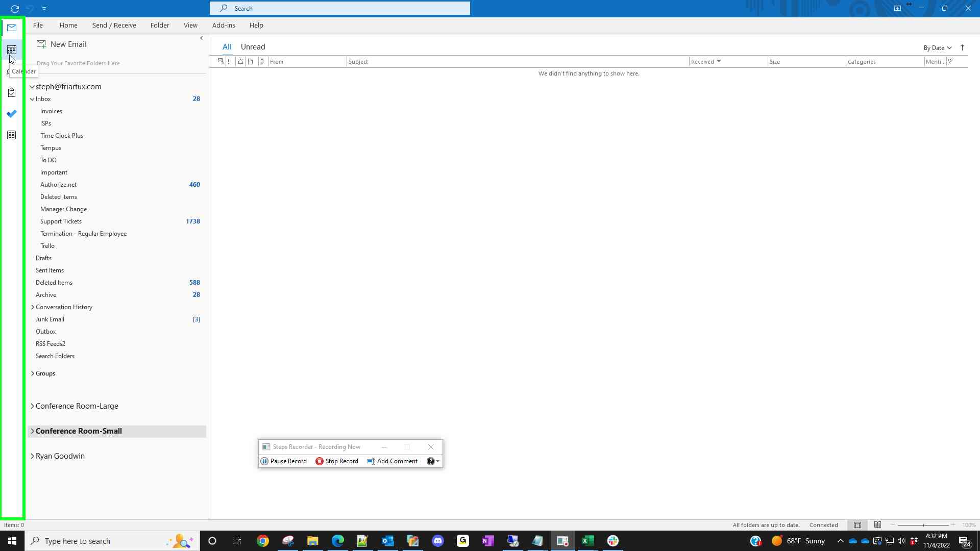Click the Outlook Search box

point(339,8)
